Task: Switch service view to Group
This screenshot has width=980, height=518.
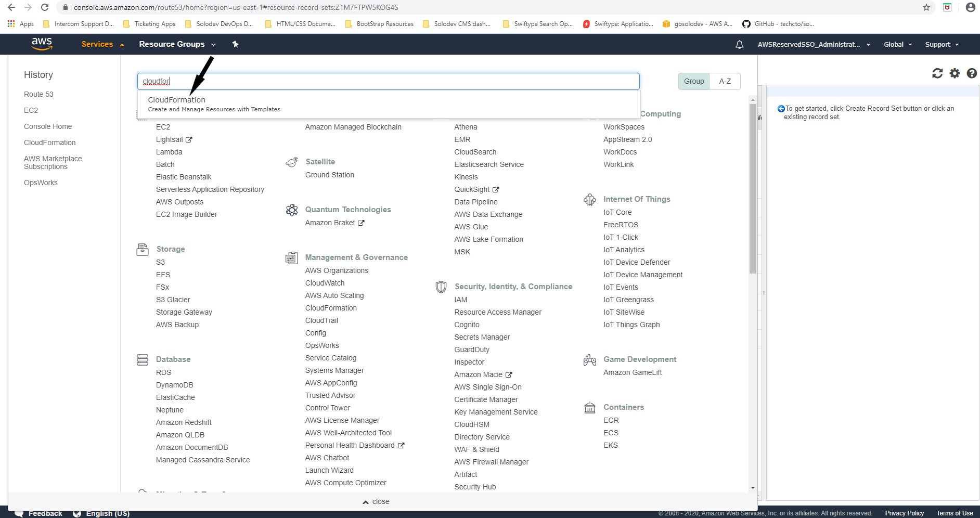Action: pos(694,81)
